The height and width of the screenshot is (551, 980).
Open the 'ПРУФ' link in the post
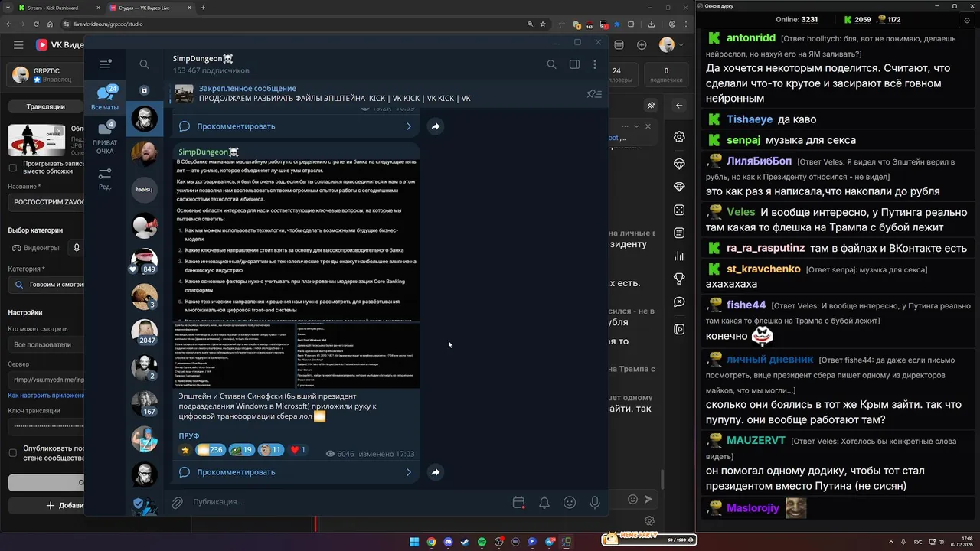pyautogui.click(x=189, y=435)
